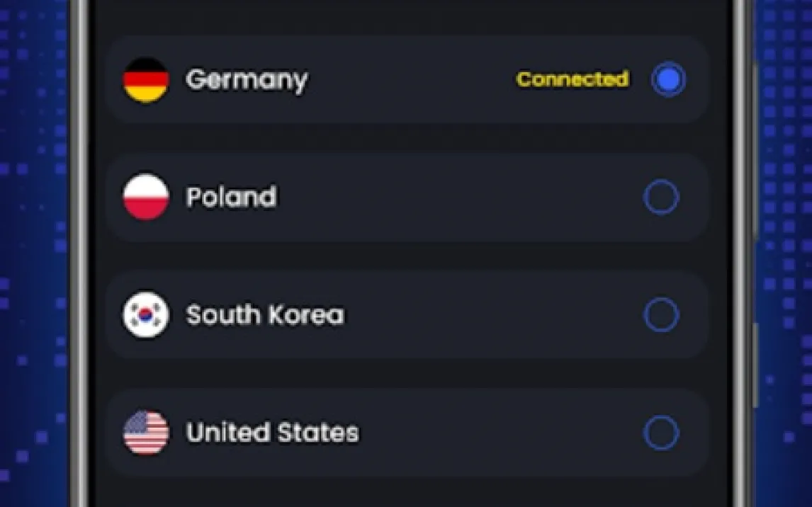Click the Germany flag icon
This screenshot has height=507, width=812.
click(x=146, y=79)
